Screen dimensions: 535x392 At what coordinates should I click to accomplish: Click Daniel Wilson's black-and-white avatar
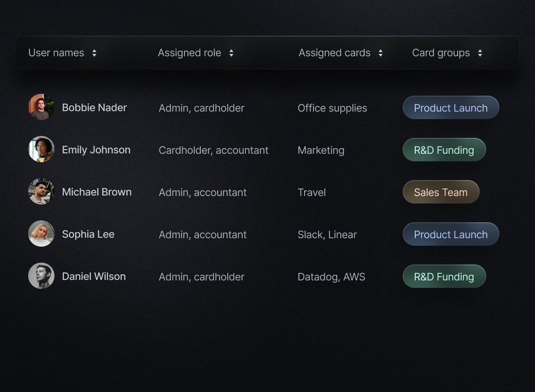coord(41,276)
